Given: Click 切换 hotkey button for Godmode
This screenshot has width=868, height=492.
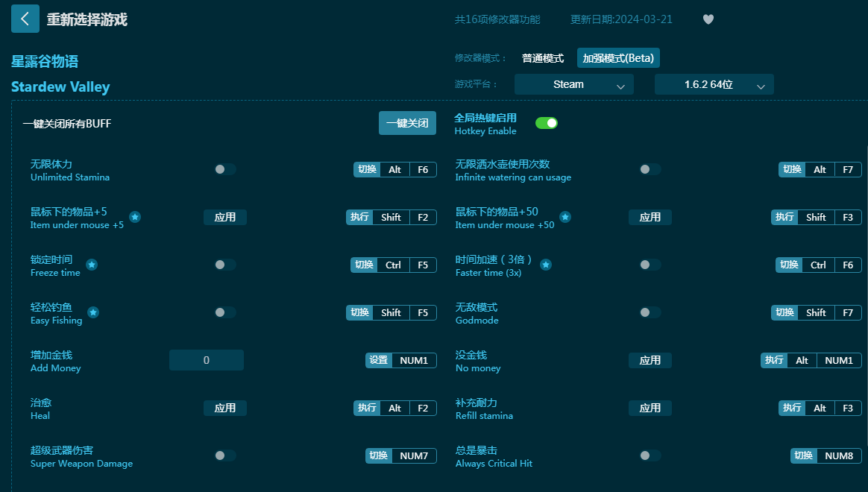Looking at the screenshot, I should point(784,312).
